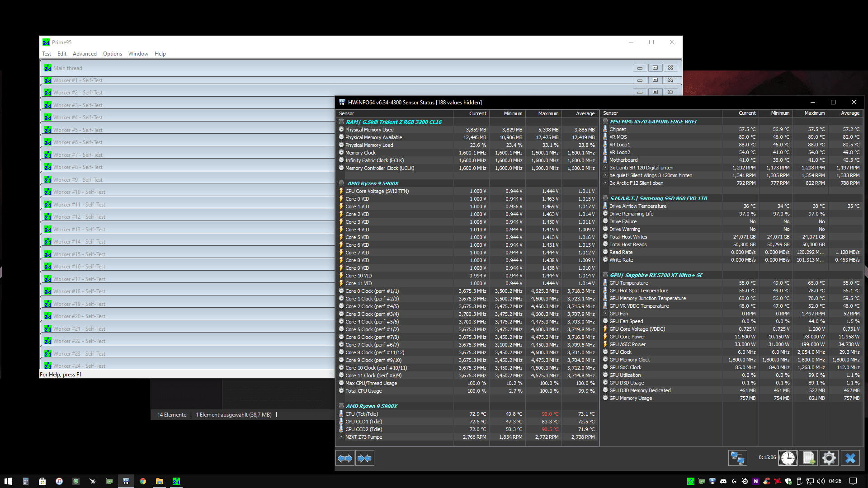Select Total CPU Usage row
The width and height of the screenshot is (868, 488).
point(467,391)
